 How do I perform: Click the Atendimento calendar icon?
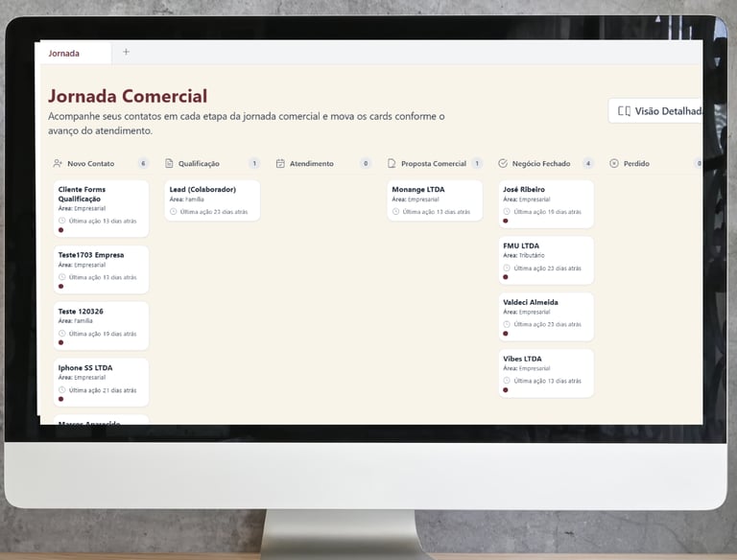click(280, 163)
